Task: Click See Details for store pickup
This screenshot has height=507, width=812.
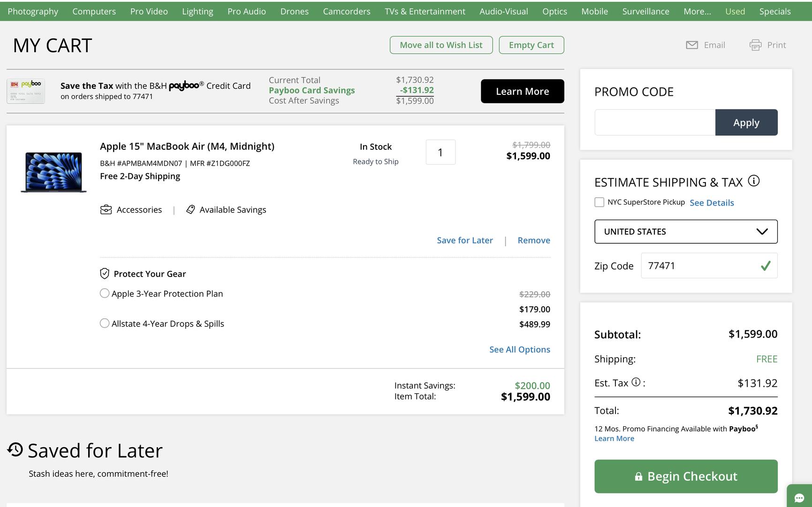Action: point(712,203)
